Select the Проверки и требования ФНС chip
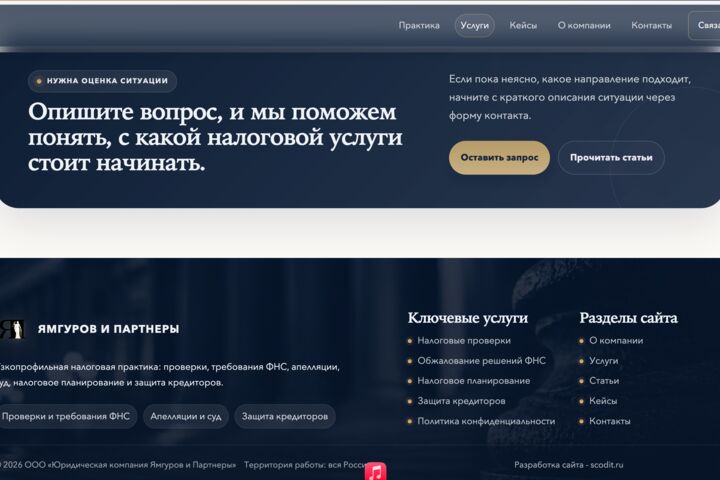 pos(66,417)
